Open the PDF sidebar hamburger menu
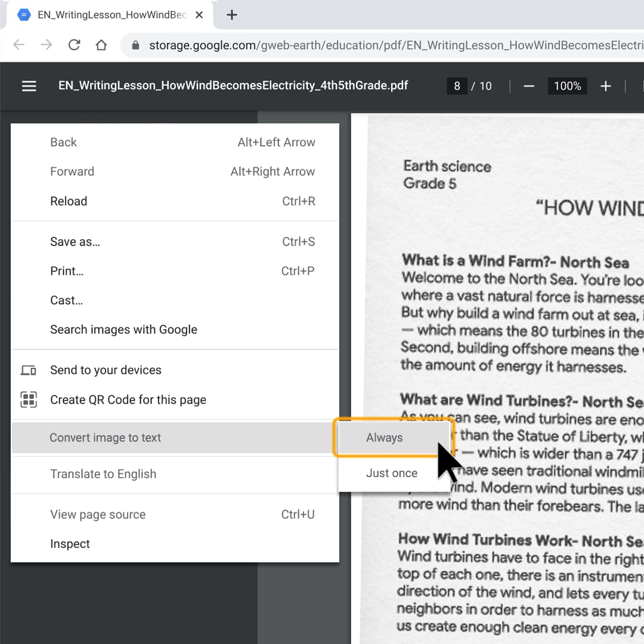The width and height of the screenshot is (644, 644). click(x=29, y=86)
